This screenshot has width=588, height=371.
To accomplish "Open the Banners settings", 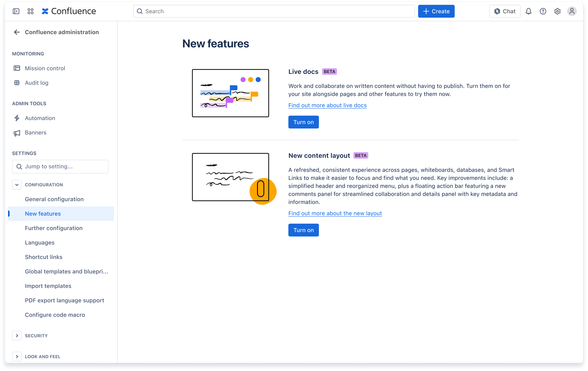I will (x=35, y=132).
